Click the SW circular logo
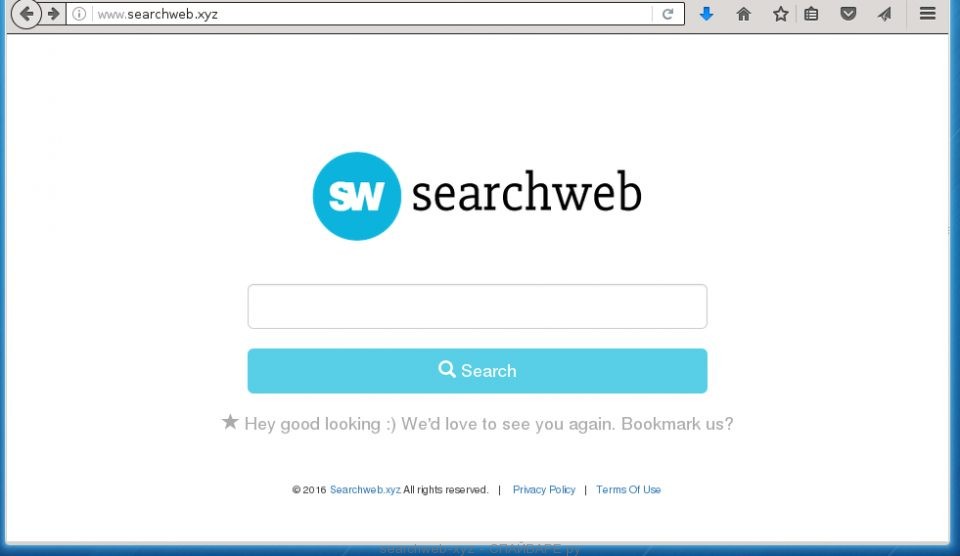This screenshot has width=960, height=556. click(356, 196)
